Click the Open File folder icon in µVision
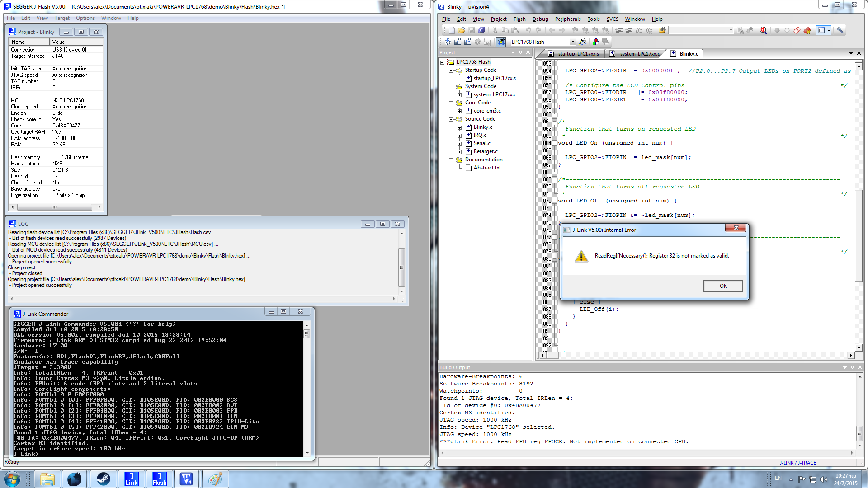 pyautogui.click(x=461, y=30)
